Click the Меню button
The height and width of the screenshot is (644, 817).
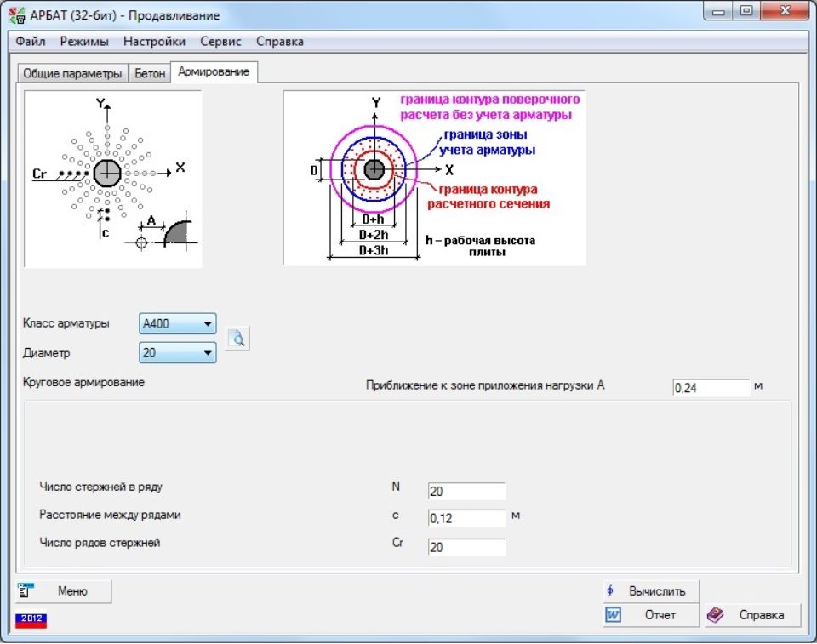(63, 591)
